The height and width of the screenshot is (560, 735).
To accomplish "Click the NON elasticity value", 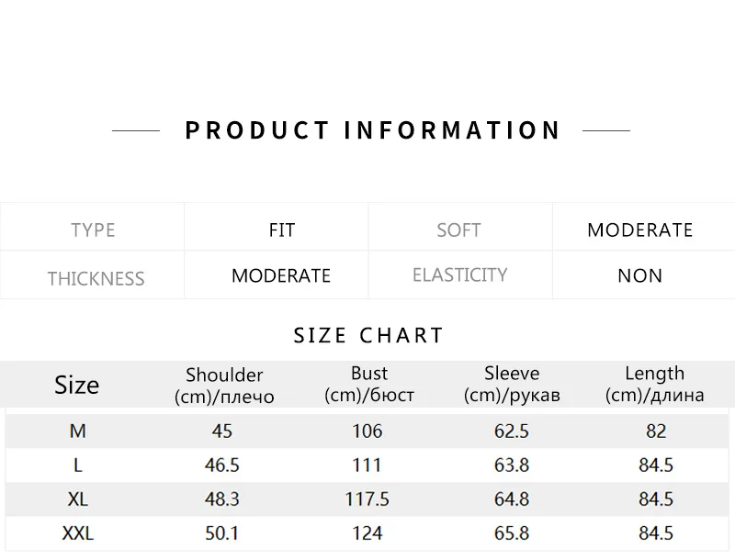I will point(639,275).
